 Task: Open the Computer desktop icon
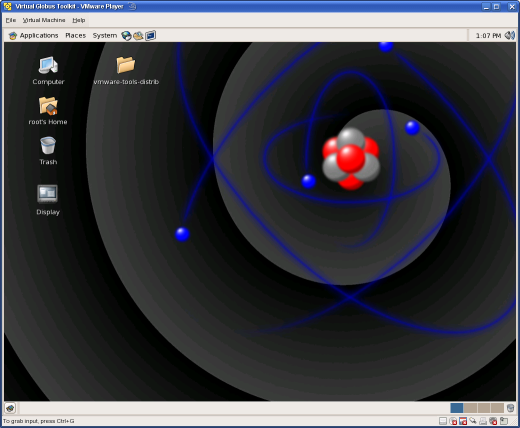tap(48, 70)
